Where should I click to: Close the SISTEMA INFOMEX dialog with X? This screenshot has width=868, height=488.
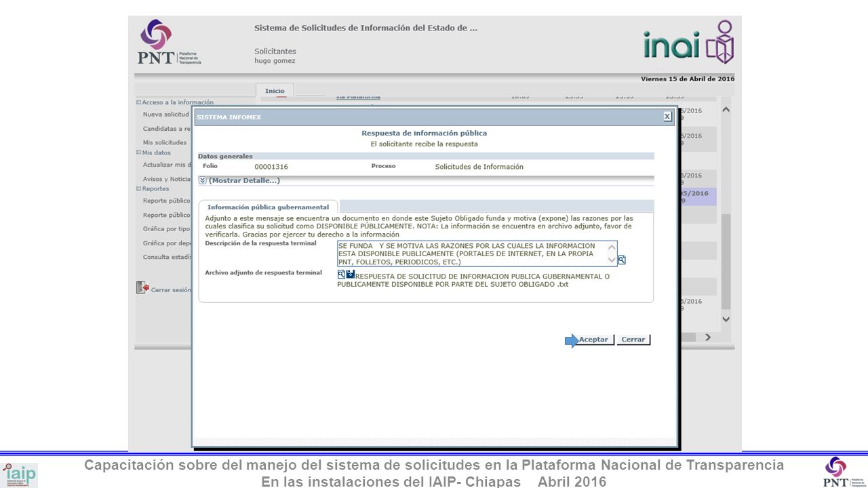[667, 117]
